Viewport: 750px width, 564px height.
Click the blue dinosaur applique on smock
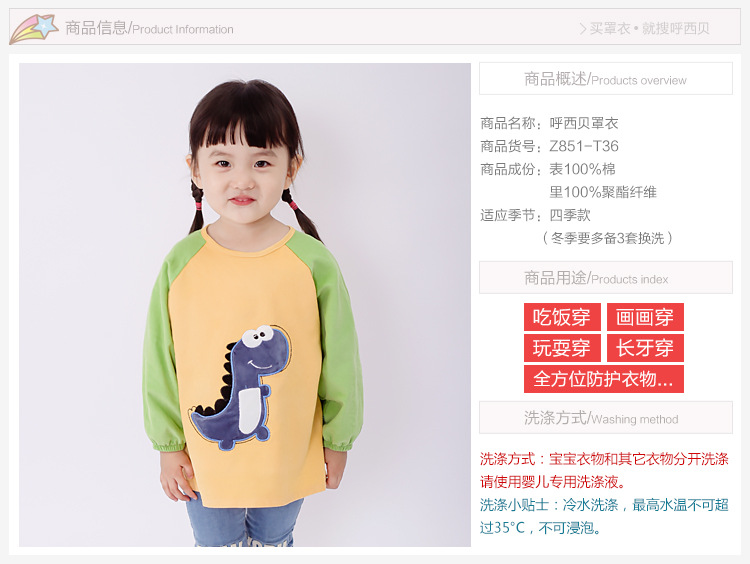click(x=242, y=387)
